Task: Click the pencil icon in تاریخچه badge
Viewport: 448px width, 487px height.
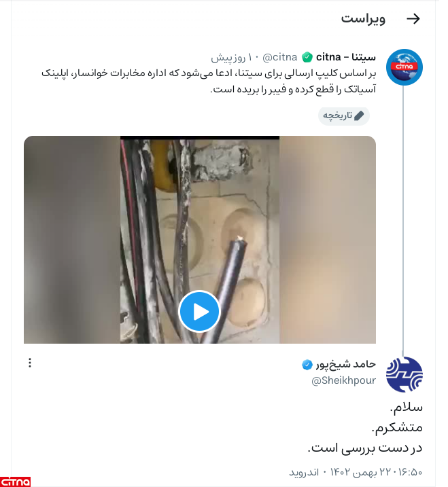Action: coord(359,116)
